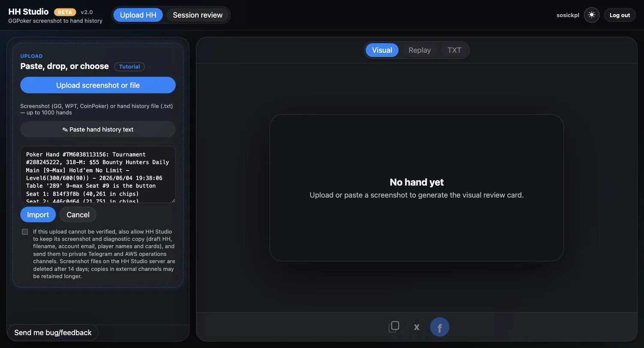Cancel the hand history paste
Viewport: 644px width, 348px height.
tap(78, 215)
